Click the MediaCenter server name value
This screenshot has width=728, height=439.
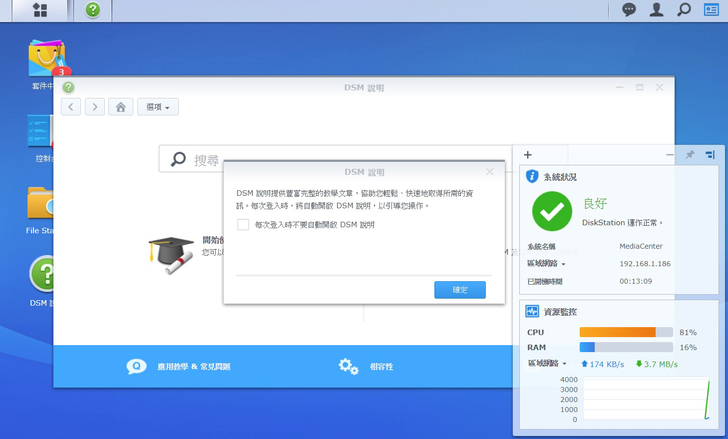pos(641,246)
